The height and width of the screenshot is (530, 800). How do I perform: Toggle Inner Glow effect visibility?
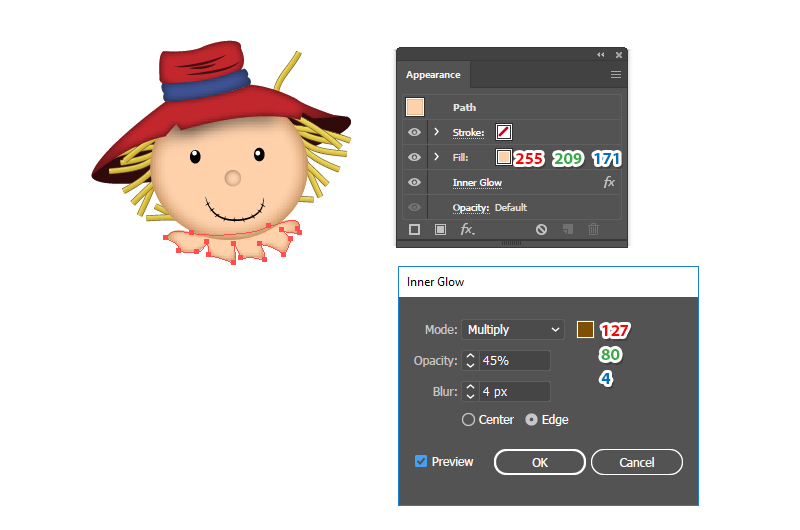click(414, 183)
